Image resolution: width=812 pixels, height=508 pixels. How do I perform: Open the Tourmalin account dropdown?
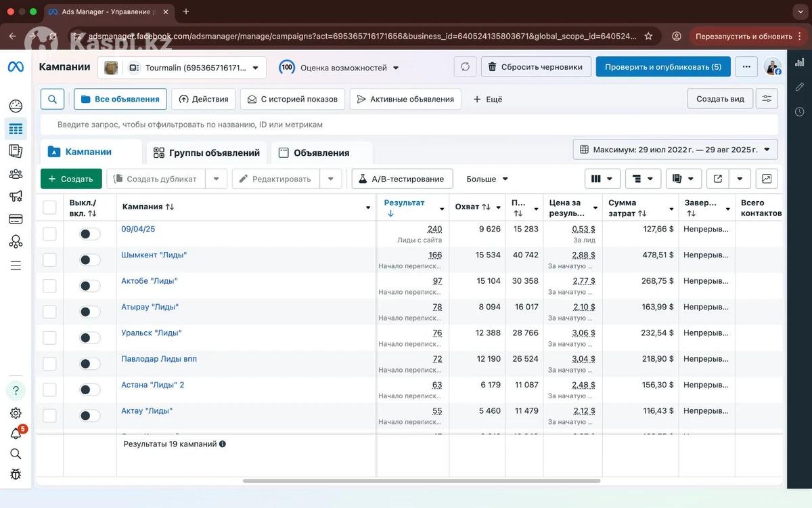(182, 68)
